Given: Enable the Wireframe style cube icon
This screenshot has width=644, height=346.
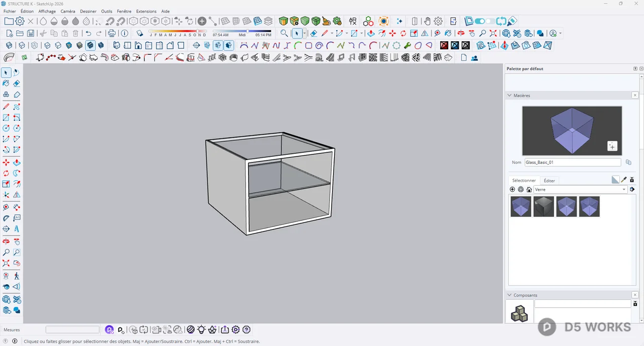Looking at the screenshot, I should [47, 45].
